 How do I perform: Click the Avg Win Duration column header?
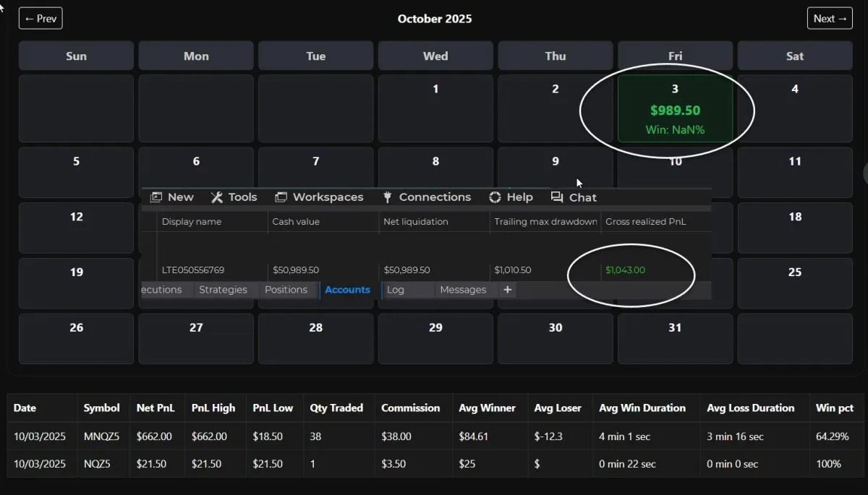(x=642, y=408)
